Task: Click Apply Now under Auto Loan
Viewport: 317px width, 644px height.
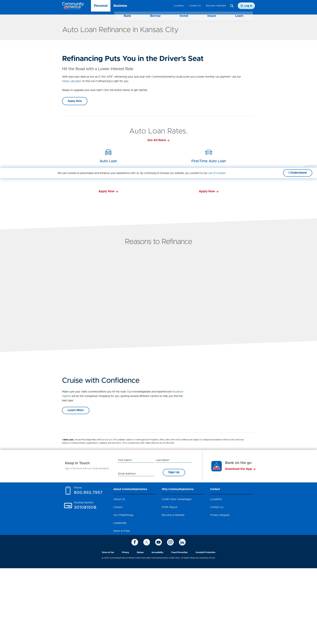Action: click(108, 191)
